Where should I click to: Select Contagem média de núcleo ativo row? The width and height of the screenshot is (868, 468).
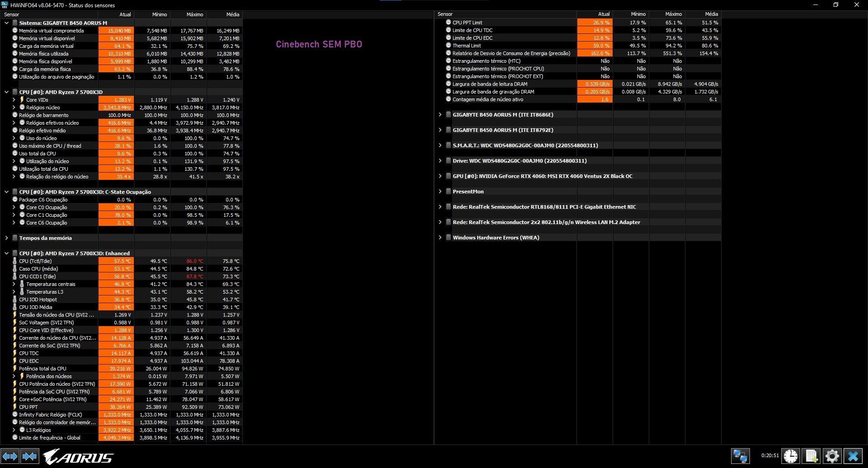coord(578,99)
